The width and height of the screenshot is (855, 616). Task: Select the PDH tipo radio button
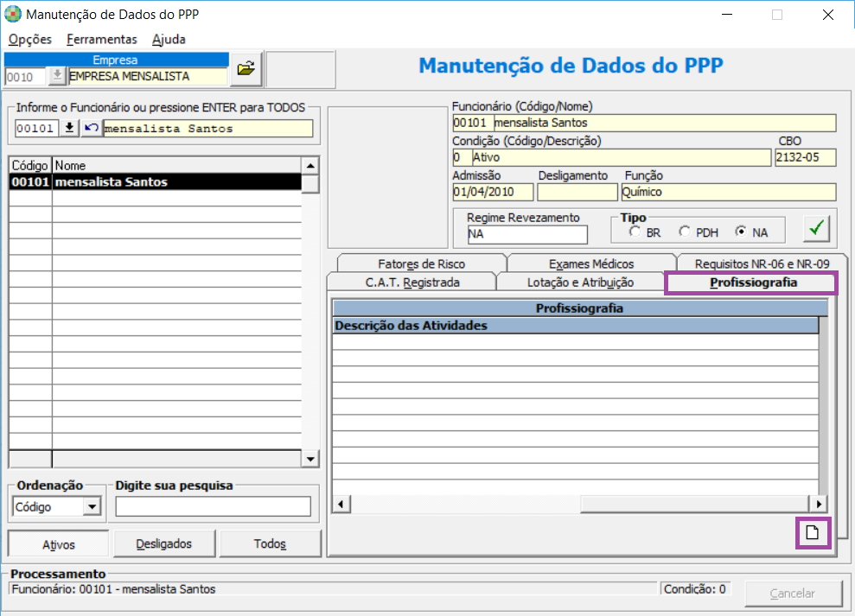685,232
